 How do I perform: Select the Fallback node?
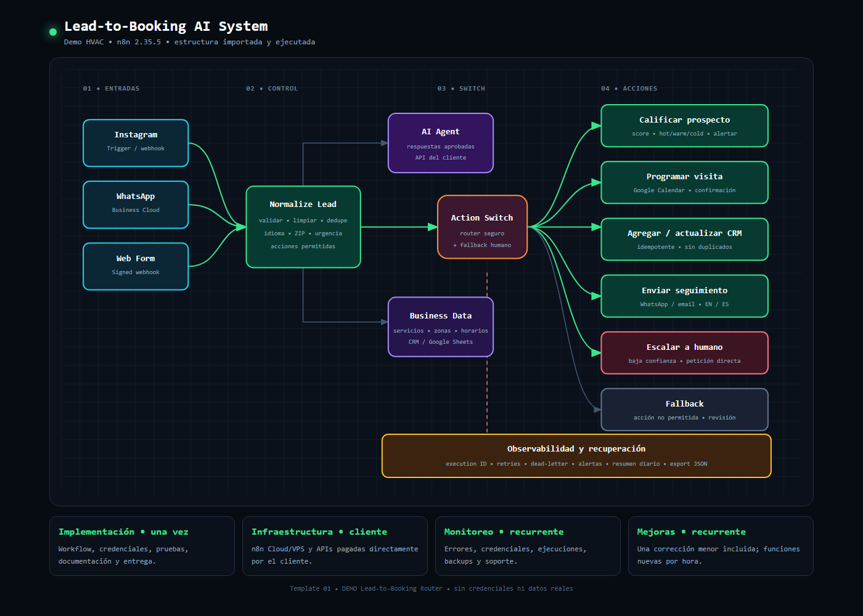coord(684,410)
